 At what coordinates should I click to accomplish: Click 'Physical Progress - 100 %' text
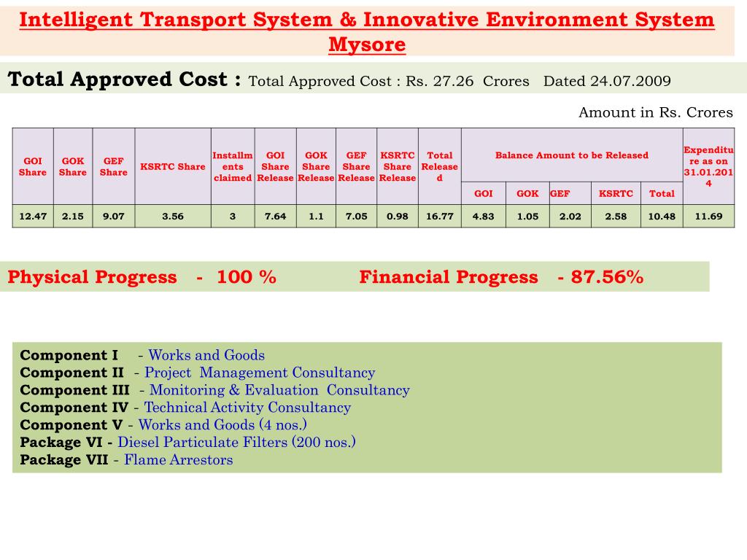(x=142, y=277)
